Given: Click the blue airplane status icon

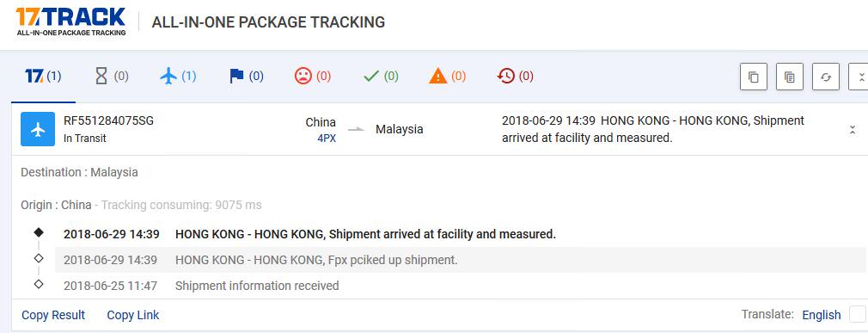Looking at the screenshot, I should point(38,129).
